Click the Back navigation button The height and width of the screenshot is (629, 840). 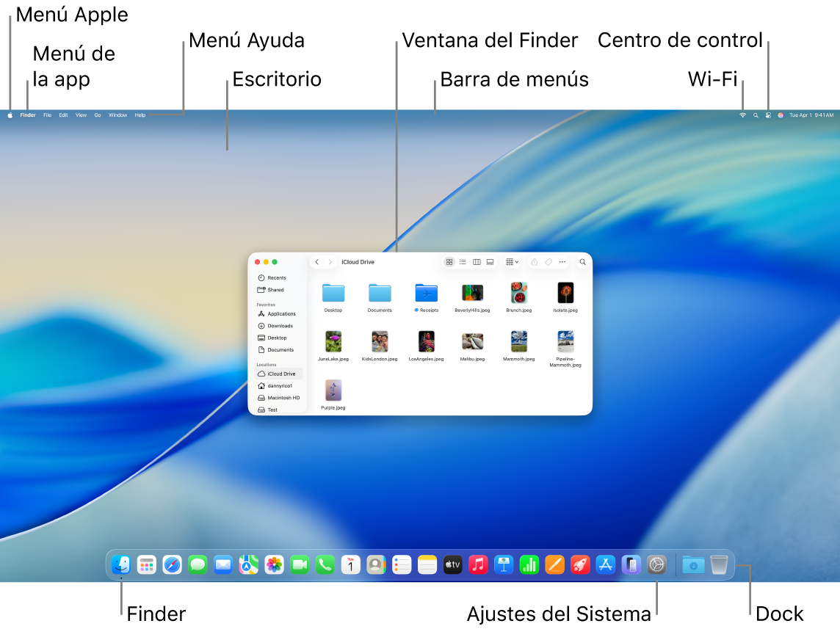(x=316, y=261)
